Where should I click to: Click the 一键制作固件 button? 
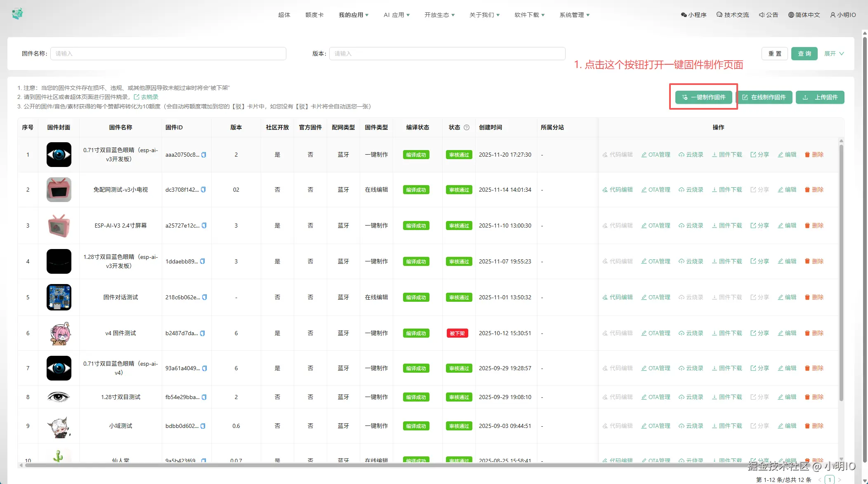703,97
